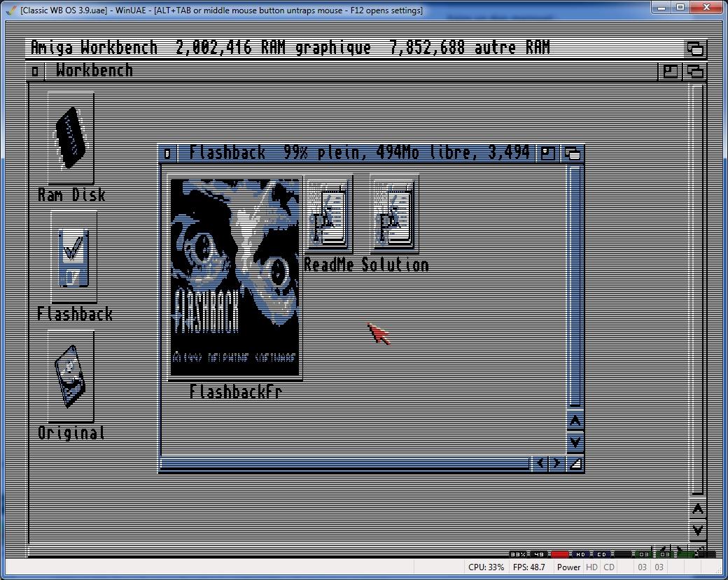The height and width of the screenshot is (580, 728).
Task: Click the zoom gadget of the Flashback window
Action: (548, 154)
